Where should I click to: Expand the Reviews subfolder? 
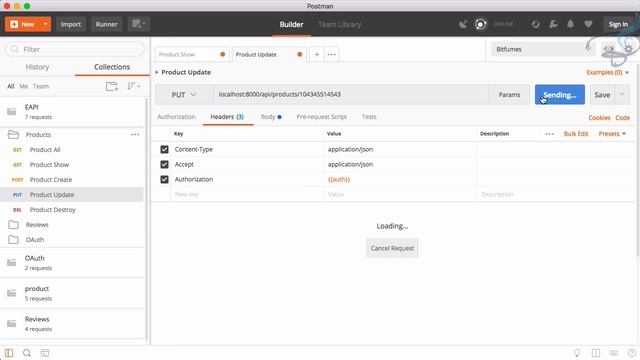[x=13, y=224]
